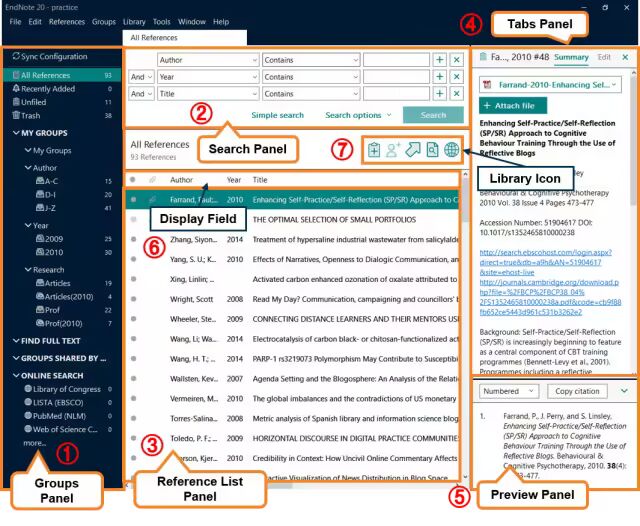The height and width of the screenshot is (526, 640).
Task: Click the Author search value field
Action: (x=396, y=60)
